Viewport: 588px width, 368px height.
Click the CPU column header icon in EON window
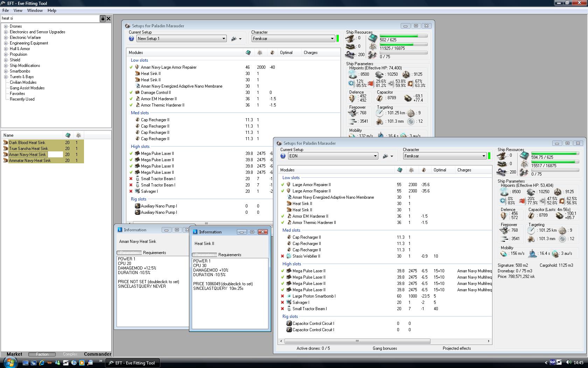[x=400, y=170]
